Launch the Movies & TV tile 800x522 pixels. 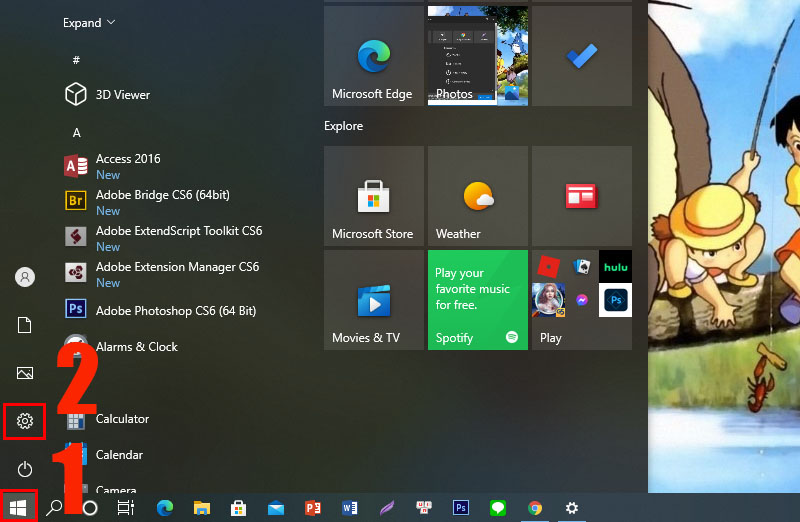pyautogui.click(x=374, y=300)
